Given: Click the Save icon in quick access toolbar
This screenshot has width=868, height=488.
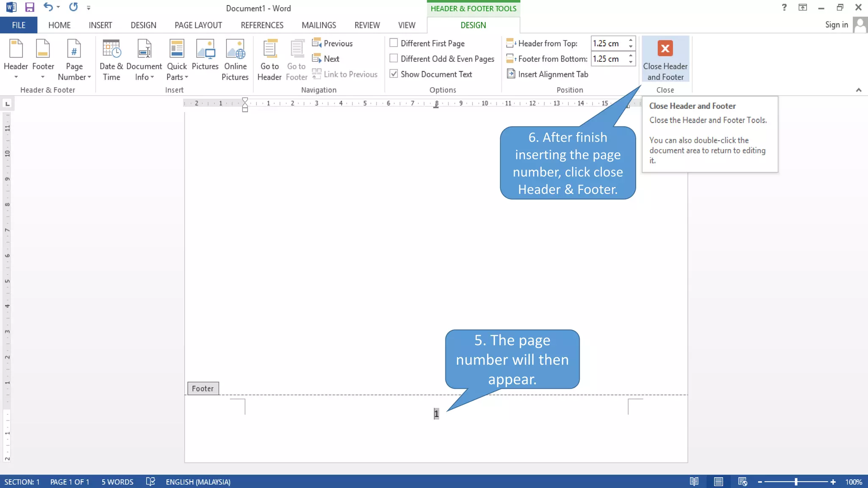Looking at the screenshot, I should pos(29,7).
